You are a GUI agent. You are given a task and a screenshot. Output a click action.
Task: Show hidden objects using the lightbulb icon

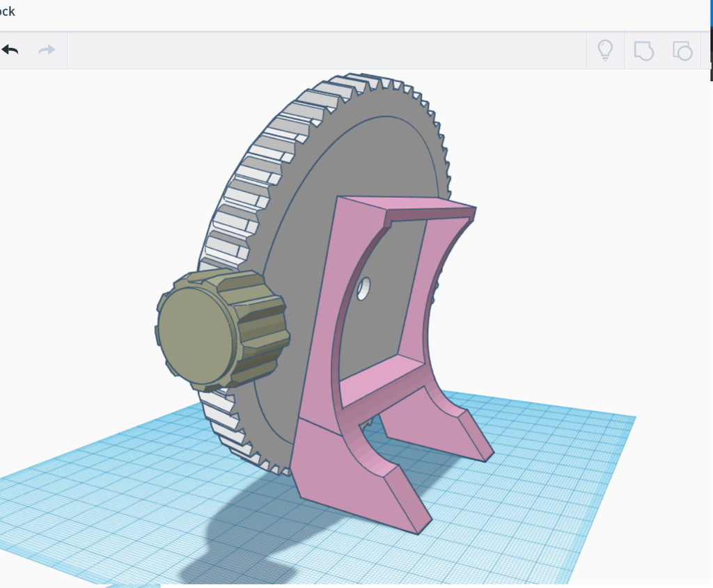click(x=605, y=50)
